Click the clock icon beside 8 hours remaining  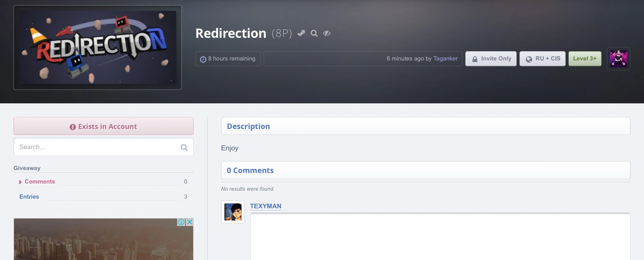(203, 59)
